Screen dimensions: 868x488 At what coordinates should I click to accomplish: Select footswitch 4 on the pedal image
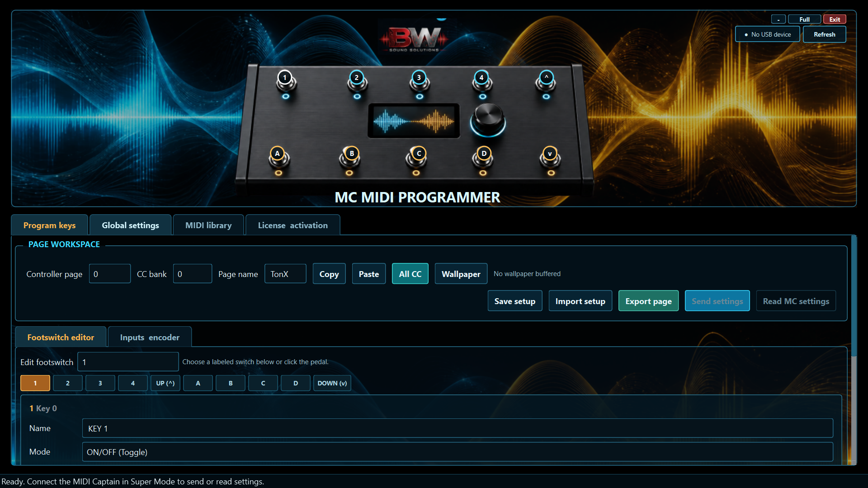click(481, 78)
